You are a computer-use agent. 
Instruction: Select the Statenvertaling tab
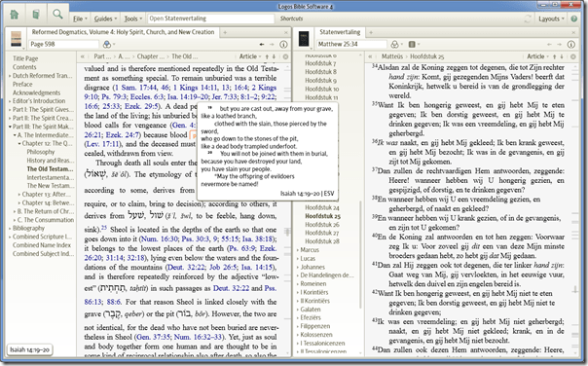coord(340,32)
